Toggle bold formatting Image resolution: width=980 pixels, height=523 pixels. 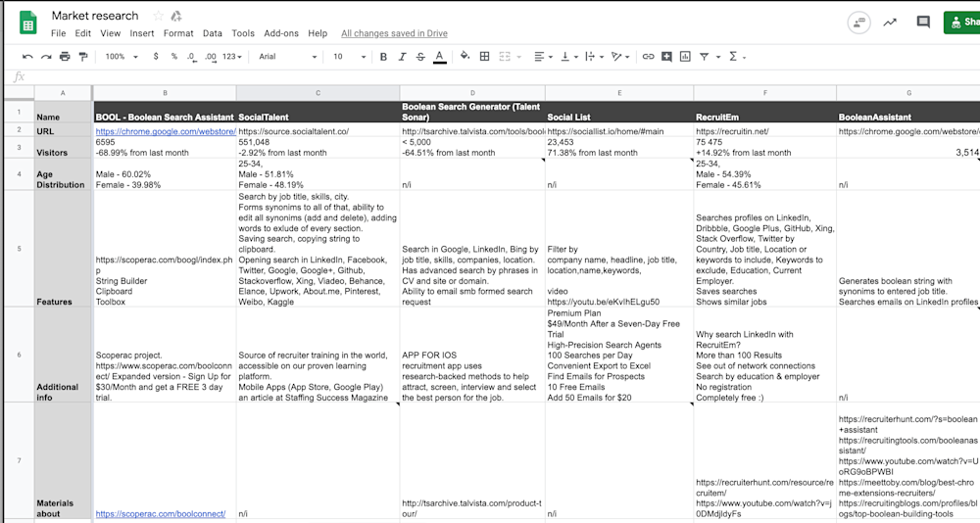coord(383,57)
